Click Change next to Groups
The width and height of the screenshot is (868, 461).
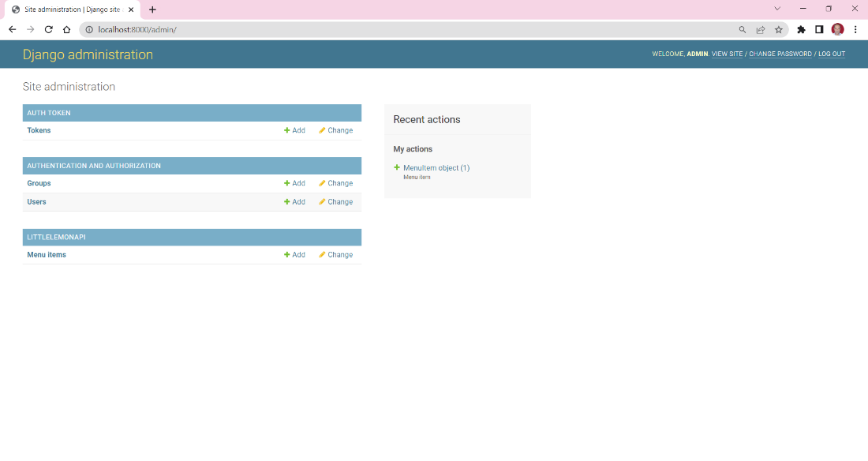point(336,183)
